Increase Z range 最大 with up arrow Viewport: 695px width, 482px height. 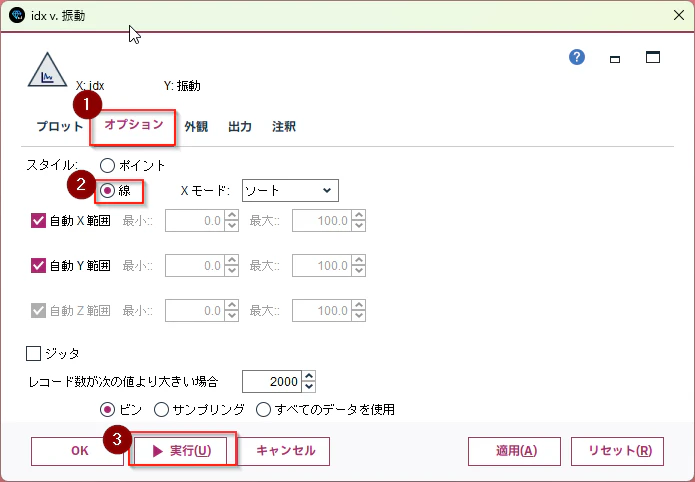tap(359, 305)
